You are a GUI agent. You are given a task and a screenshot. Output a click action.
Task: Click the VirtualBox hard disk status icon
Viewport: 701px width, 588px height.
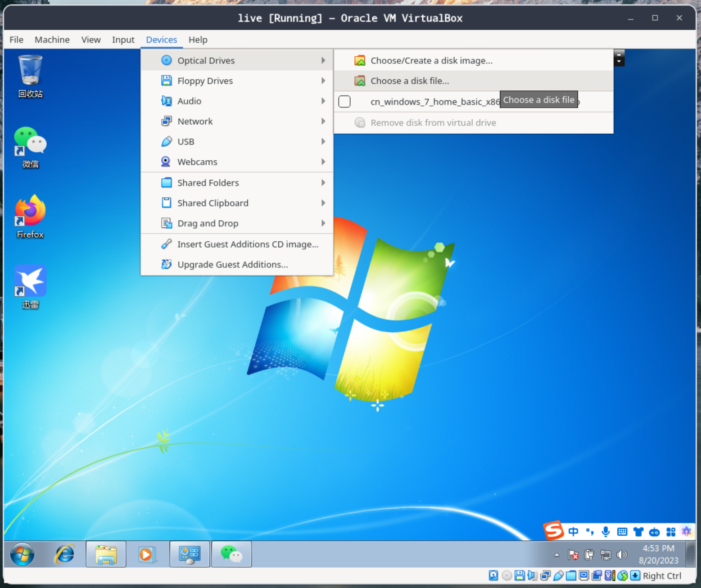[493, 575]
